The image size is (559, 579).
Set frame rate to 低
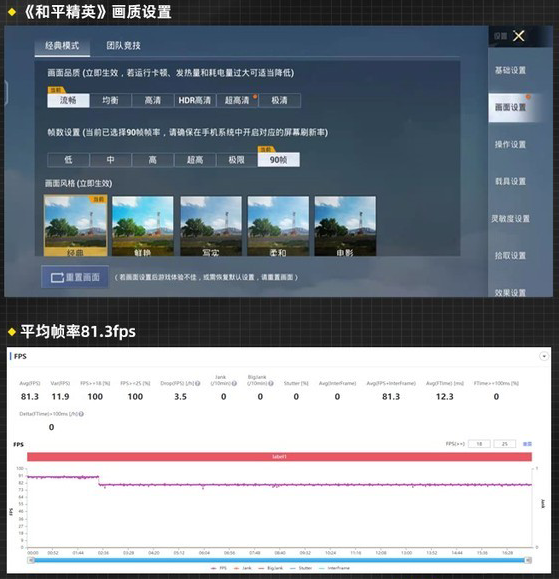point(68,160)
